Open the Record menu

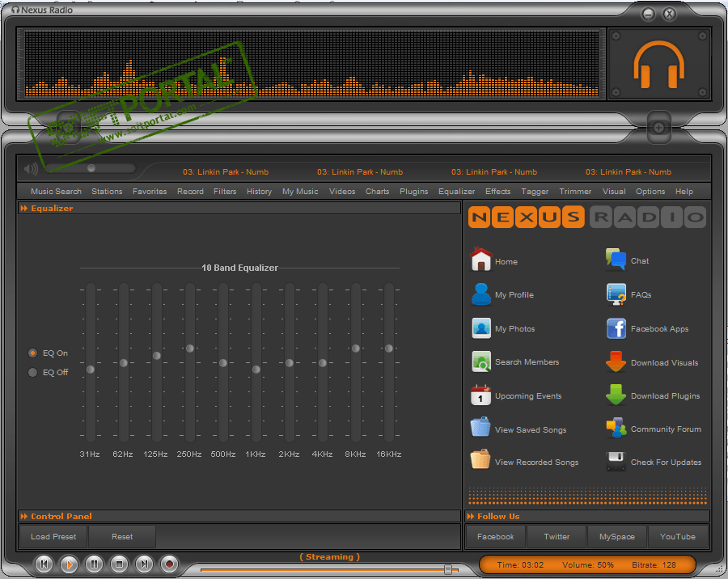point(190,192)
